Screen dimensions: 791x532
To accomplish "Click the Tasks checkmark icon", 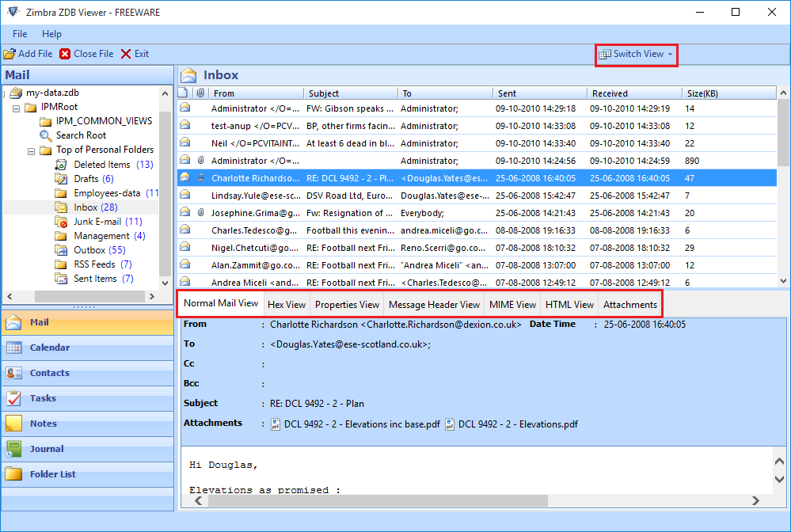I will 14,398.
